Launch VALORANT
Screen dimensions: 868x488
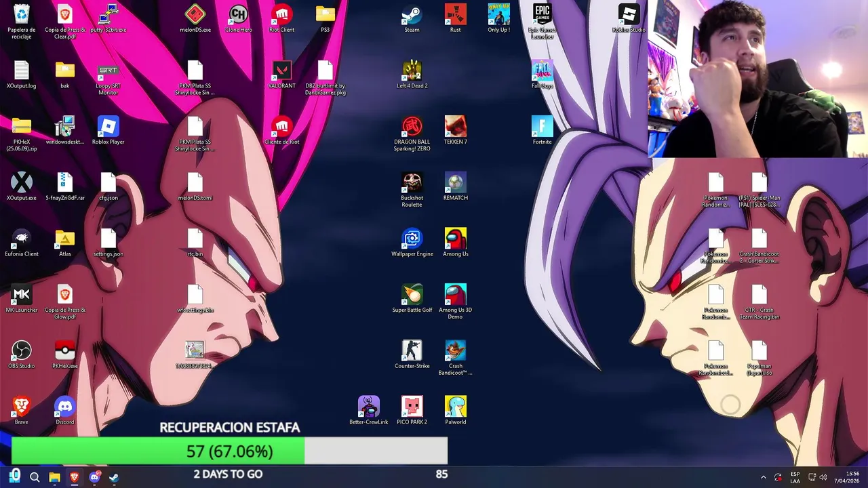point(281,75)
